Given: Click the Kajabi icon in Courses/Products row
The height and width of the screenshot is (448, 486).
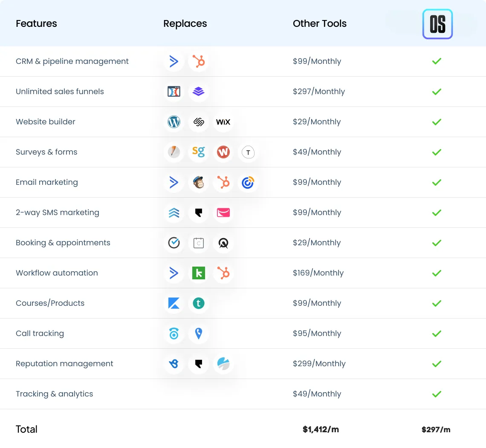Looking at the screenshot, I should [x=174, y=303].
